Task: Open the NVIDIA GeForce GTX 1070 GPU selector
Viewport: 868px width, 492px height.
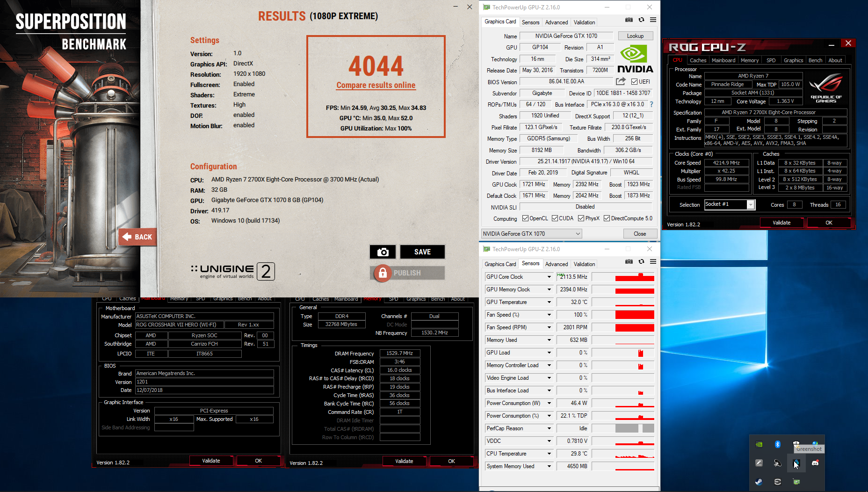Action: tap(532, 234)
